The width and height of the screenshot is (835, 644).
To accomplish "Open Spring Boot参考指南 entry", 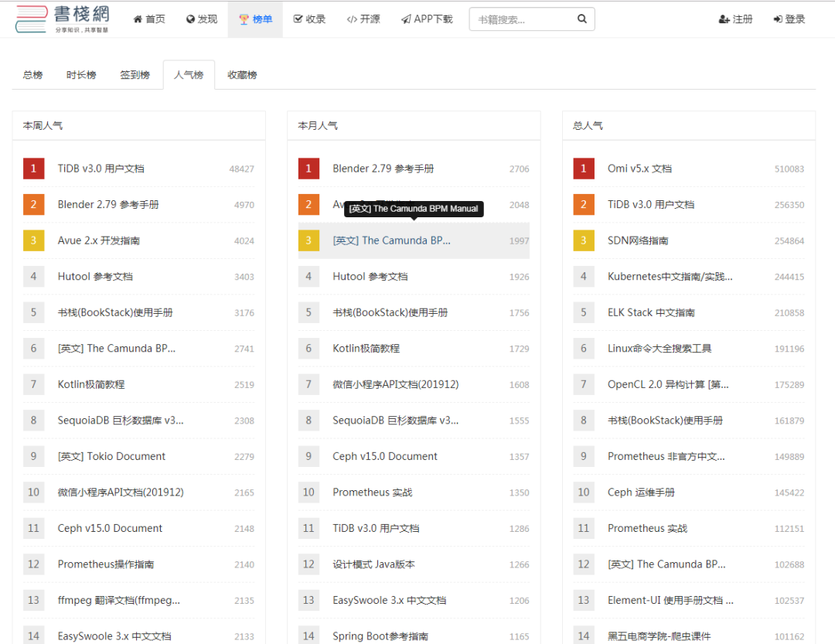I will (x=380, y=636).
